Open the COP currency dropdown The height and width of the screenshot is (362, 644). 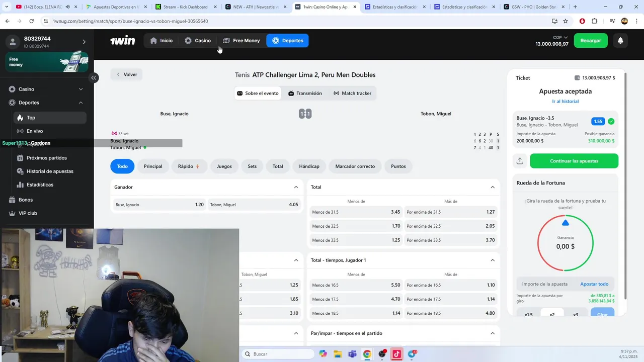[x=560, y=37]
